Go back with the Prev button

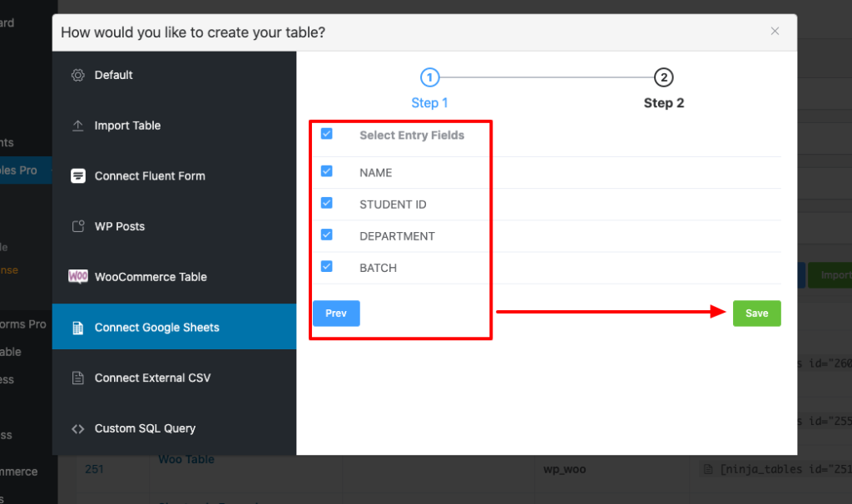[x=336, y=314]
